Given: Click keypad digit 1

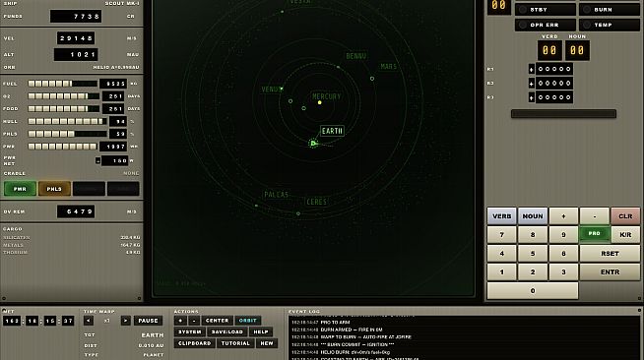Looking at the screenshot, I should click(501, 271).
